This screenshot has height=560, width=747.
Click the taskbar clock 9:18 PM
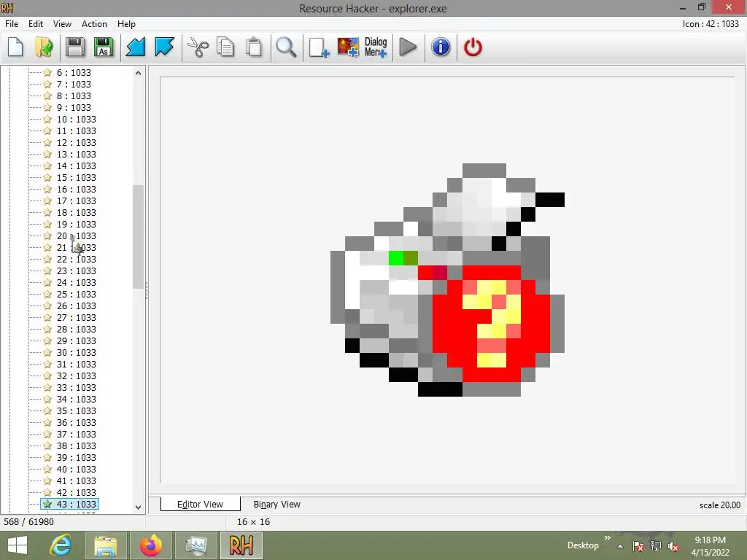tap(710, 540)
